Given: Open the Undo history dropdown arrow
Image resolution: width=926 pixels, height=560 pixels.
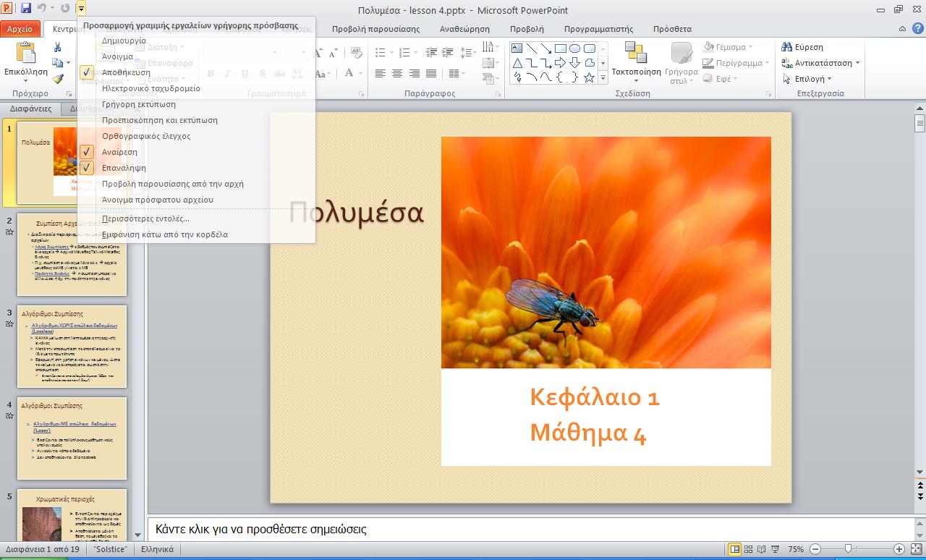Looking at the screenshot, I should 51,8.
